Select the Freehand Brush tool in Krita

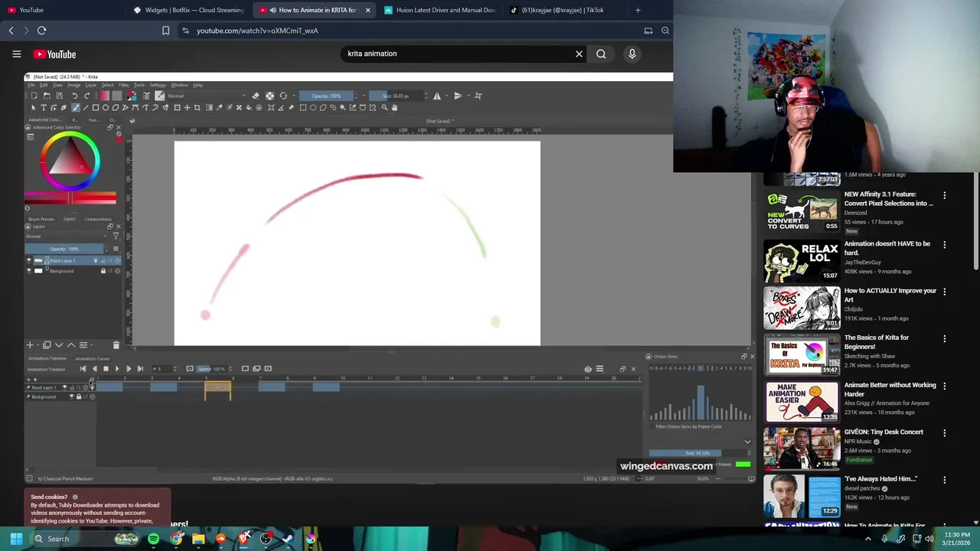pyautogui.click(x=76, y=107)
